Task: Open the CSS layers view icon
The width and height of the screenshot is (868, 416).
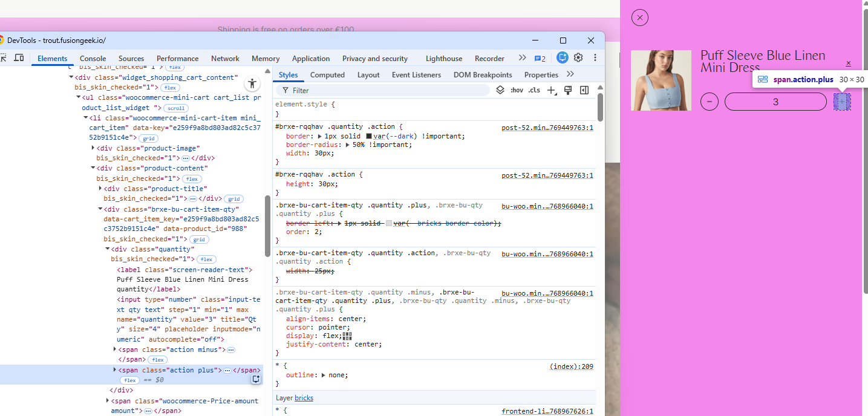Action: pyautogui.click(x=500, y=90)
